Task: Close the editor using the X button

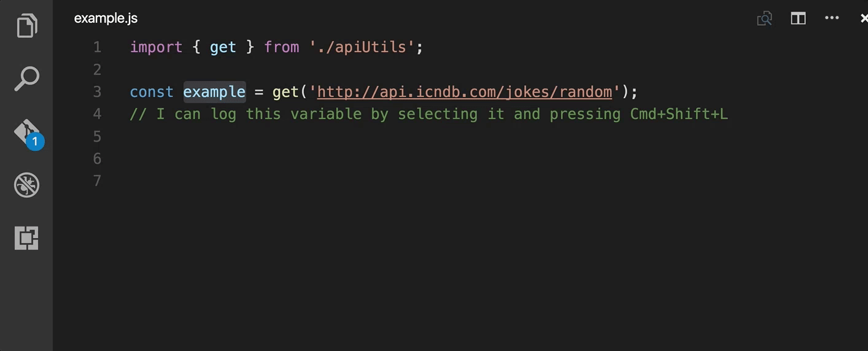Action: click(x=864, y=18)
